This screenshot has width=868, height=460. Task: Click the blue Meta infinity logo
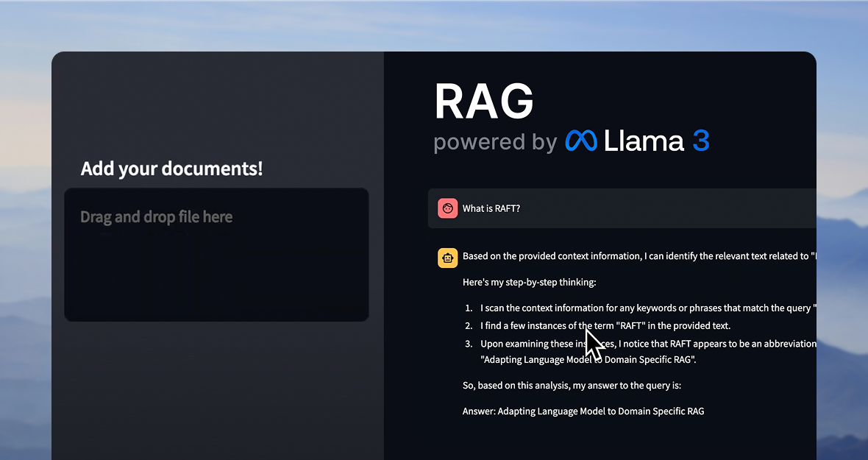coord(581,141)
